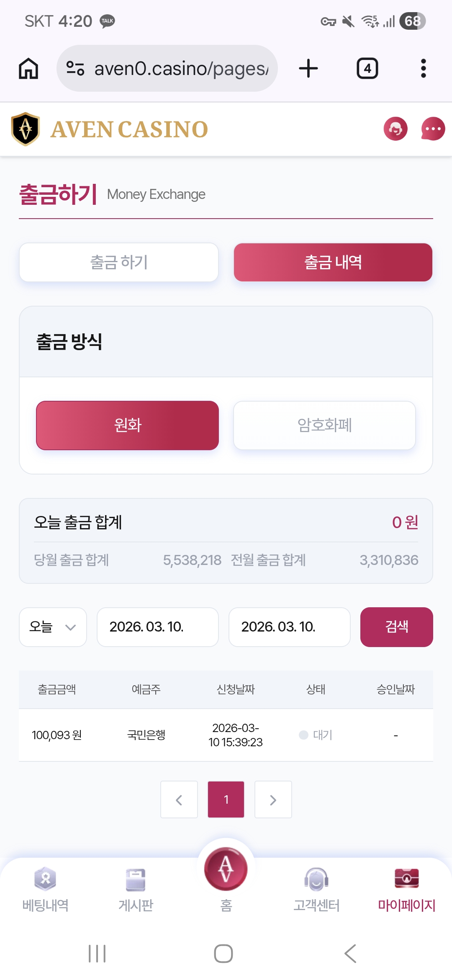Viewport: 452px width, 980px height.
Task: Open the tab switcher showing 4 tabs
Action: click(367, 68)
